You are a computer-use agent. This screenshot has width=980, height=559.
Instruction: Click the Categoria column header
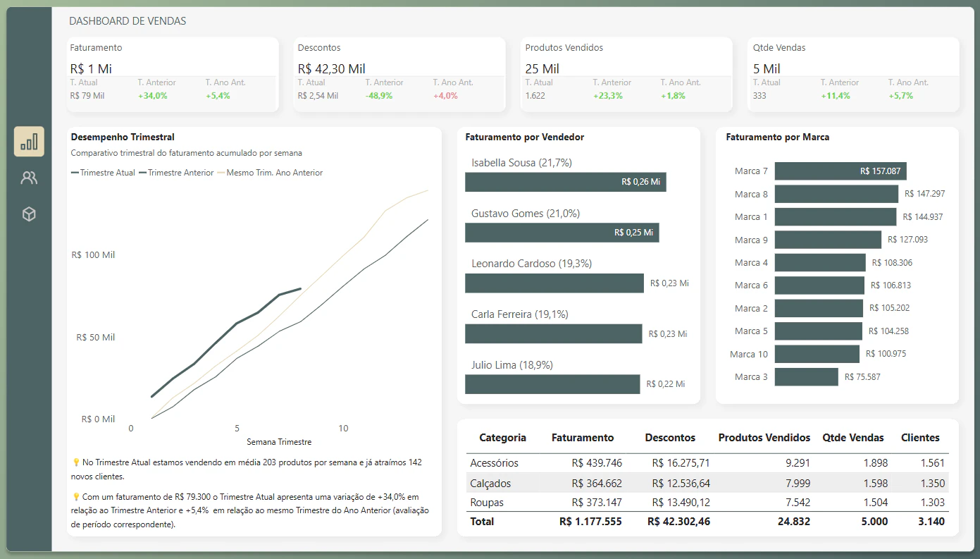click(502, 438)
